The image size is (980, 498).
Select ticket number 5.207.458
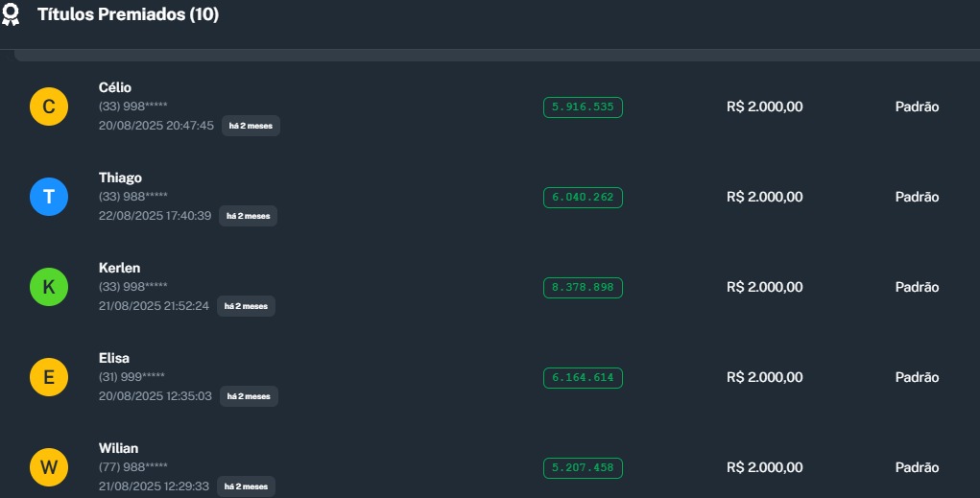[583, 468]
